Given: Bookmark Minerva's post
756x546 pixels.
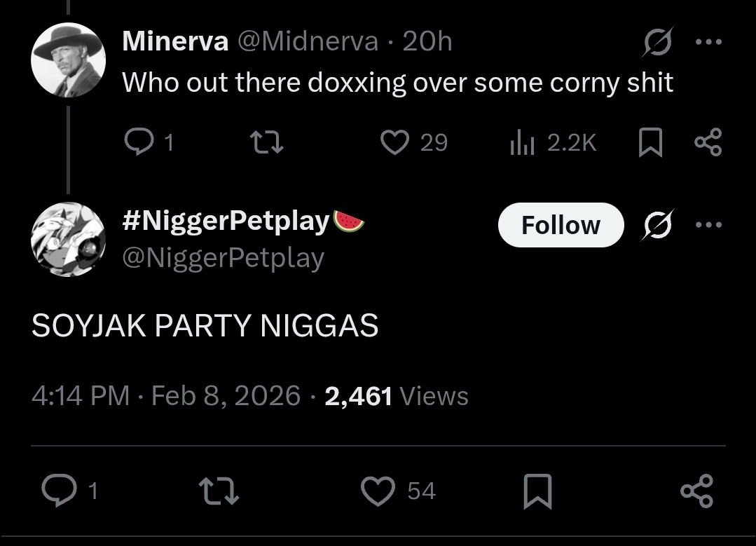Looking at the screenshot, I should (650, 143).
